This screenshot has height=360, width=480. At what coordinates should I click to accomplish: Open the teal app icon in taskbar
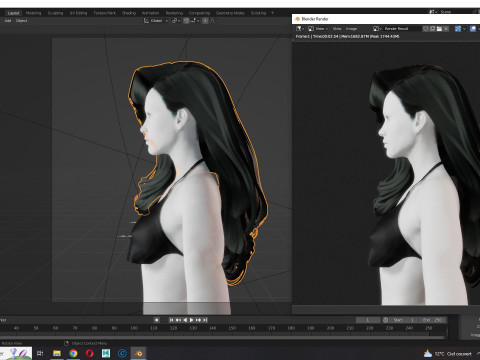click(106, 353)
